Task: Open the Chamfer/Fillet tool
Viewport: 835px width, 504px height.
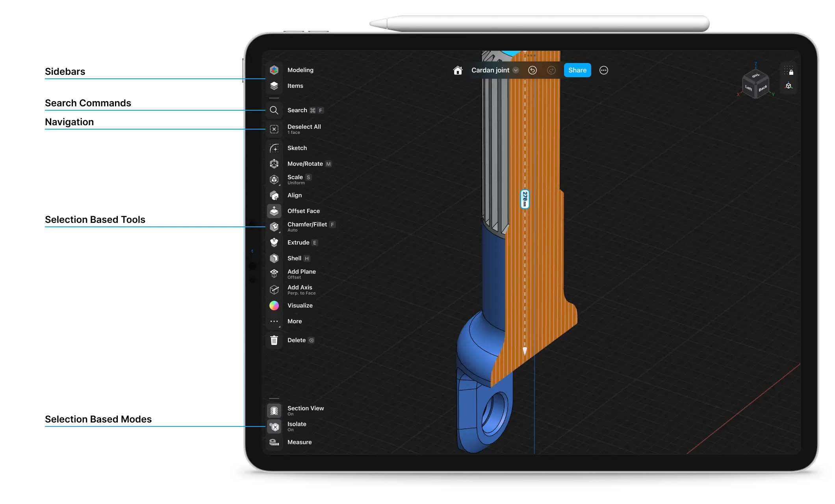Action: (x=307, y=224)
